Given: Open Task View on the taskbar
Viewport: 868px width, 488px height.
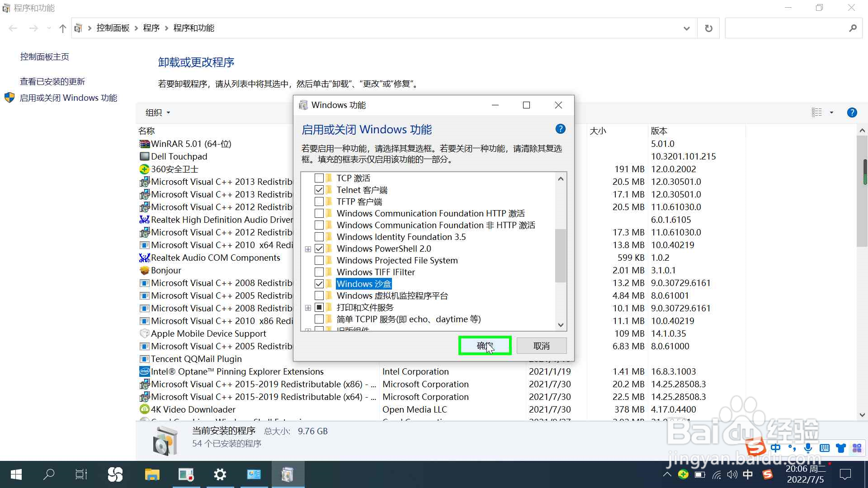Looking at the screenshot, I should click(81, 474).
